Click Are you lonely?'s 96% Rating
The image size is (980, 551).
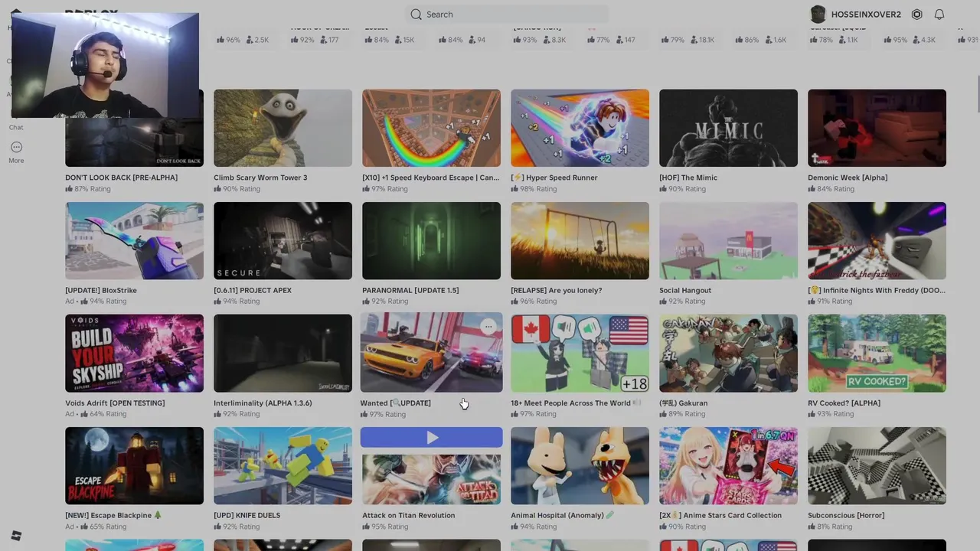tap(534, 302)
